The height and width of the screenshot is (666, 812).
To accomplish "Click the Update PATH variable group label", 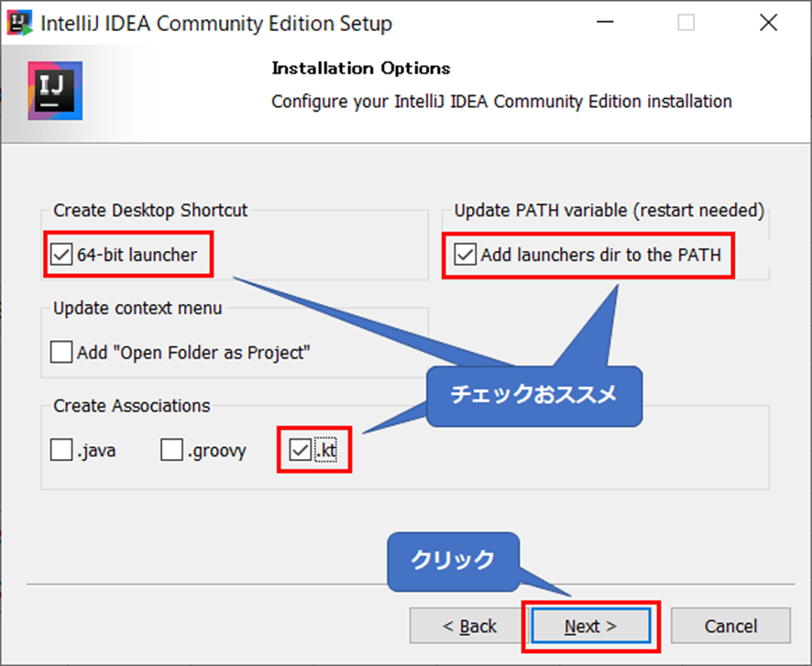I will (x=609, y=210).
